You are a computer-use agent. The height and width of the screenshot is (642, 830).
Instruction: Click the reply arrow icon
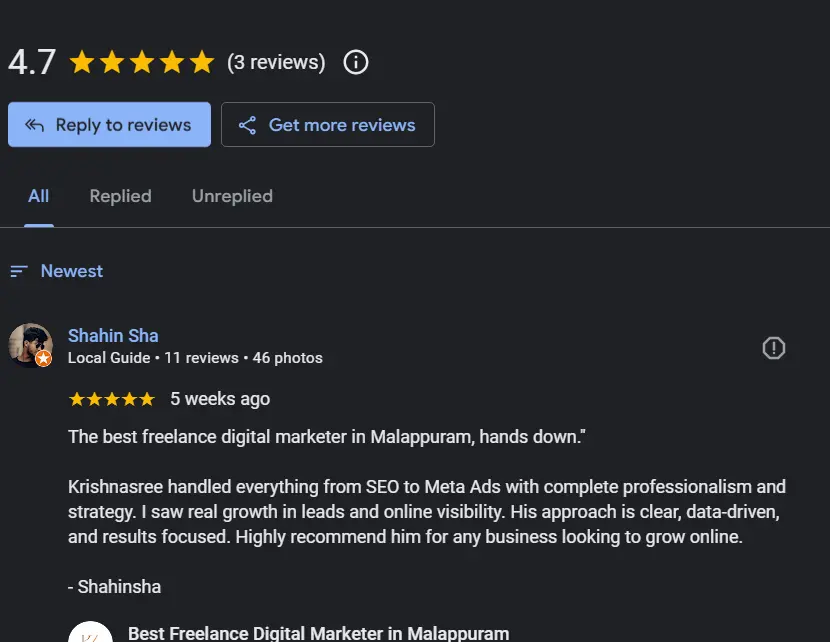[35, 125]
